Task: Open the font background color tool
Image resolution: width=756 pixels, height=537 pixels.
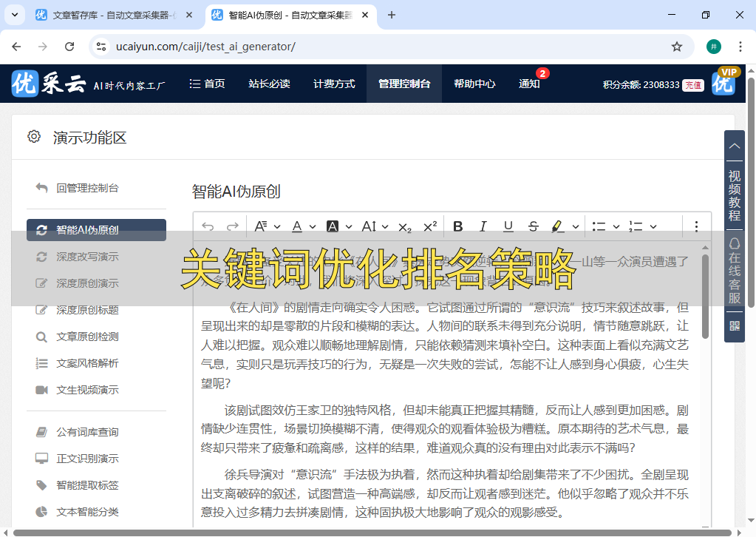Action: (333, 226)
